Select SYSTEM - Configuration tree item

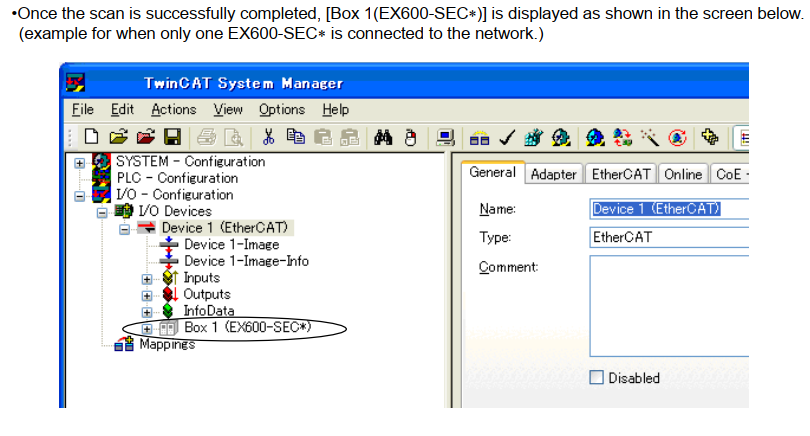point(190,162)
